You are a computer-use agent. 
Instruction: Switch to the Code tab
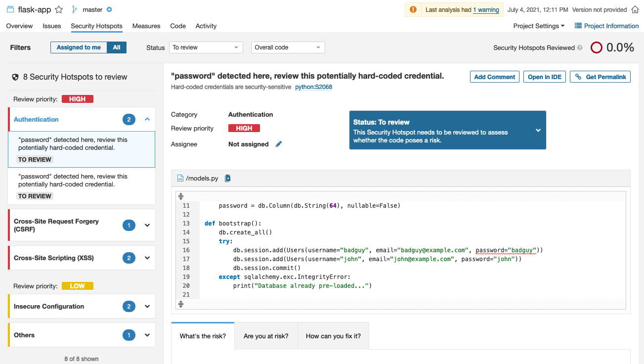(178, 26)
